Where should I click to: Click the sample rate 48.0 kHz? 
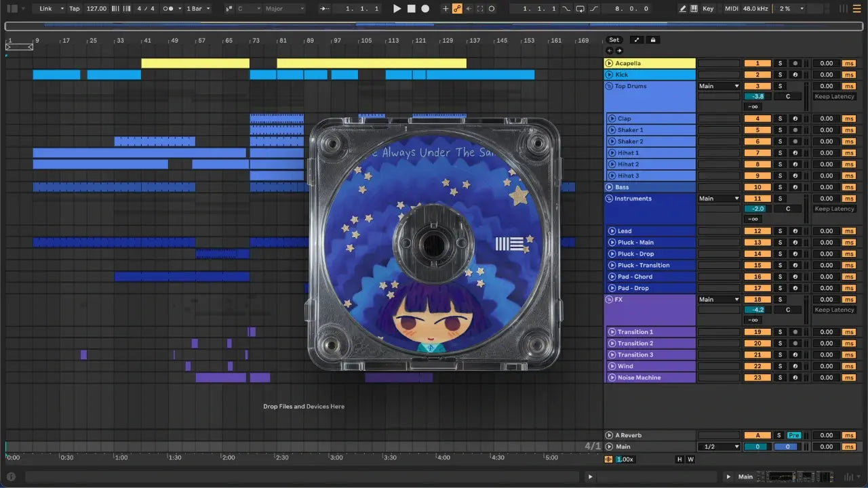(x=755, y=9)
